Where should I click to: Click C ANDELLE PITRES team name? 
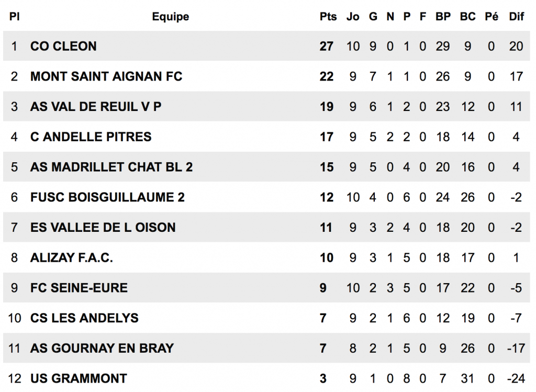pyautogui.click(x=91, y=137)
